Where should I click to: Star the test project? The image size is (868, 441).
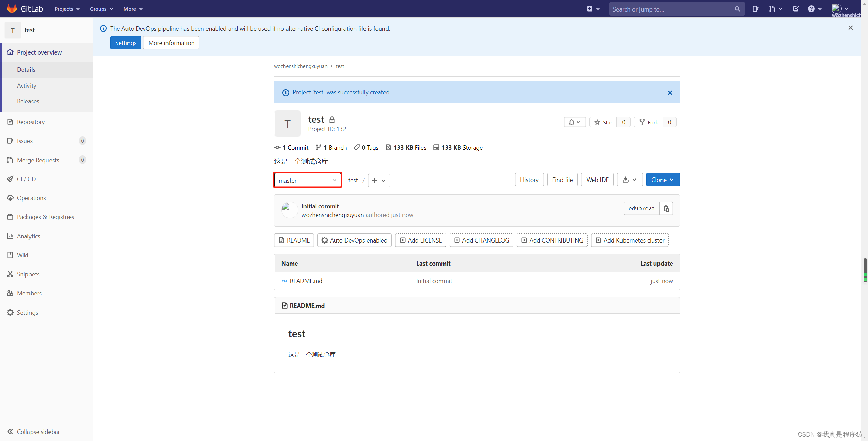tap(603, 122)
